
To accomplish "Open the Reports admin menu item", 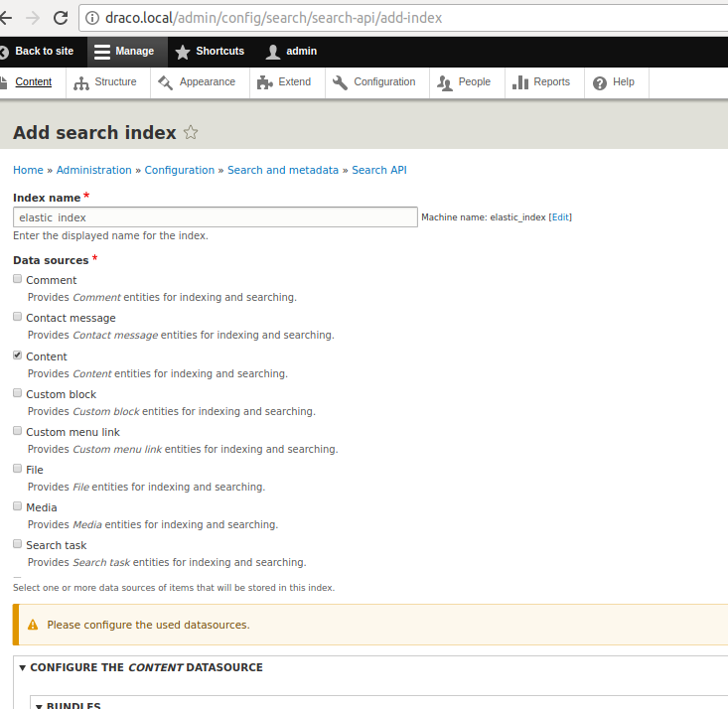I will (544, 82).
